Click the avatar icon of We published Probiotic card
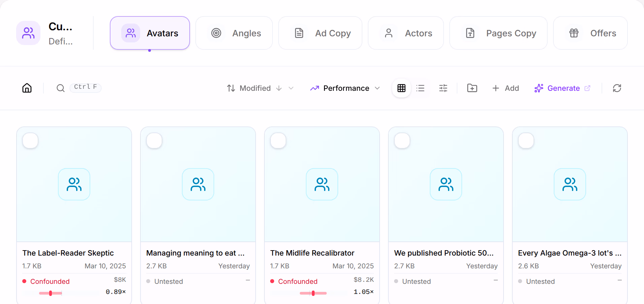Viewport: 644px width, 304px height. pyautogui.click(x=446, y=184)
